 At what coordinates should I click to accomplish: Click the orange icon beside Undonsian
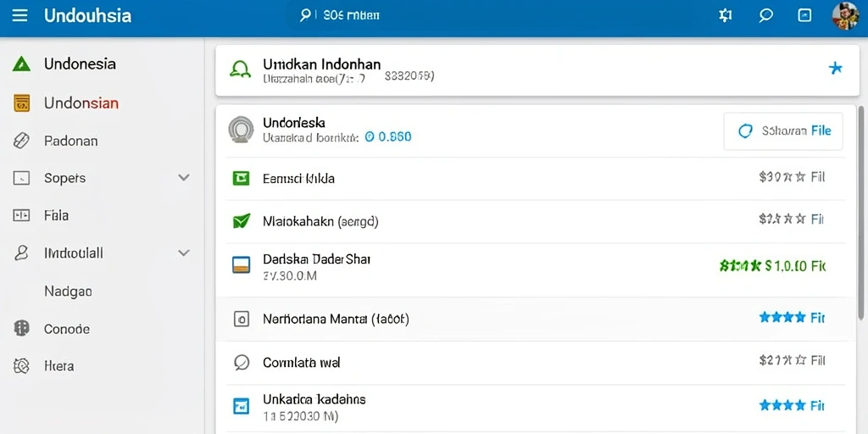(x=21, y=103)
